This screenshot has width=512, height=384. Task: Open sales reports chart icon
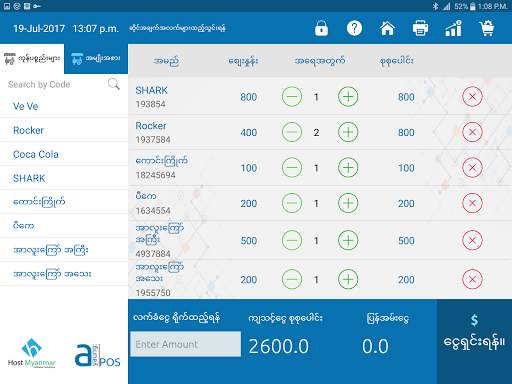pyautogui.click(x=453, y=28)
